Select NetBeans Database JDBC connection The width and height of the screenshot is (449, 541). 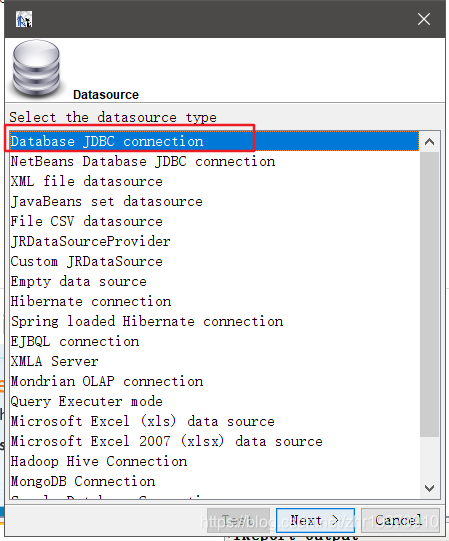click(x=214, y=161)
